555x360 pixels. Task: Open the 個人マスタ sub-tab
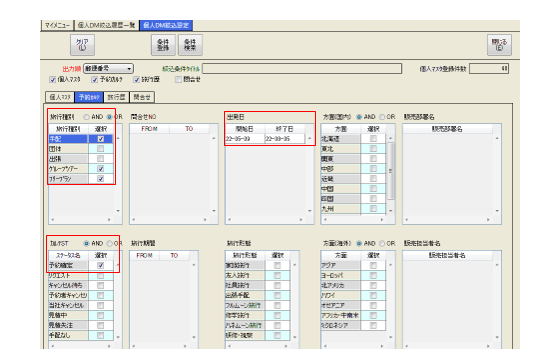(x=60, y=97)
